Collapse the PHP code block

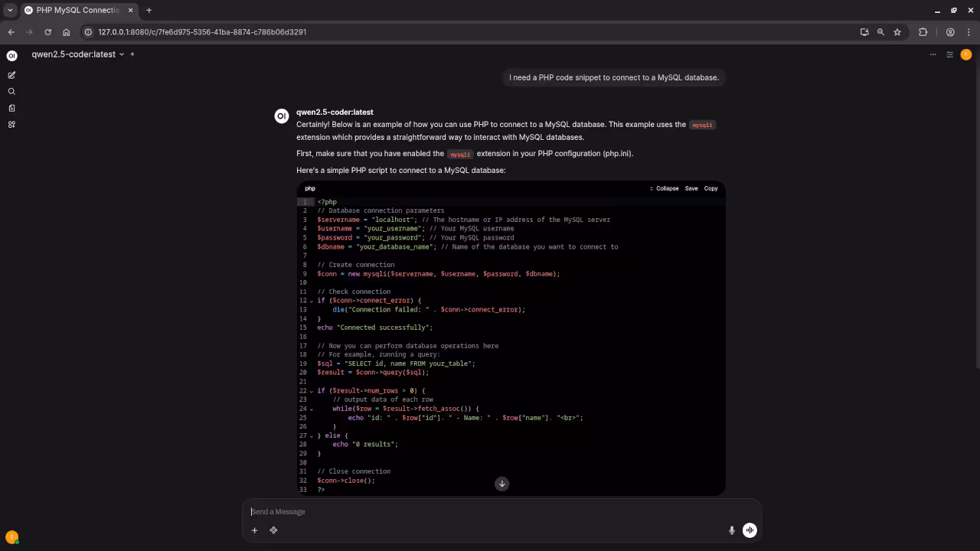click(x=665, y=188)
